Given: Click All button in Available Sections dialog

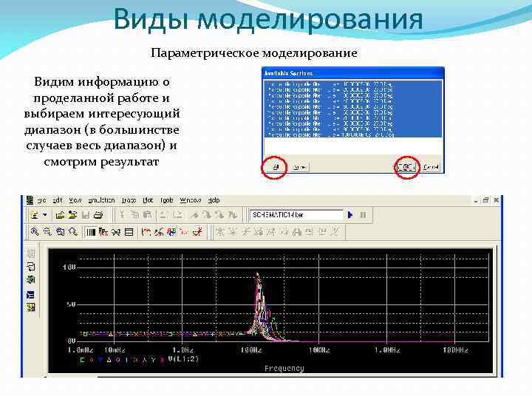Looking at the screenshot, I should click(x=275, y=167).
